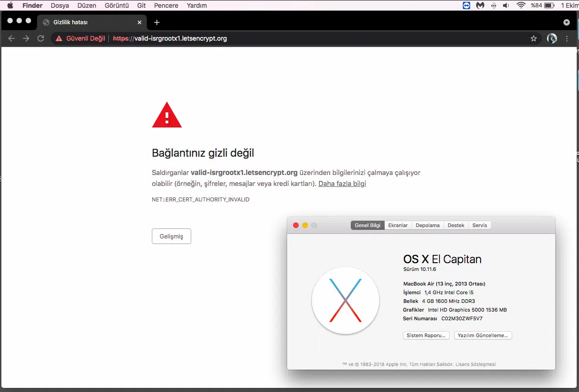Open the Chrome three-dot menu
This screenshot has height=392, width=579.
click(x=567, y=38)
